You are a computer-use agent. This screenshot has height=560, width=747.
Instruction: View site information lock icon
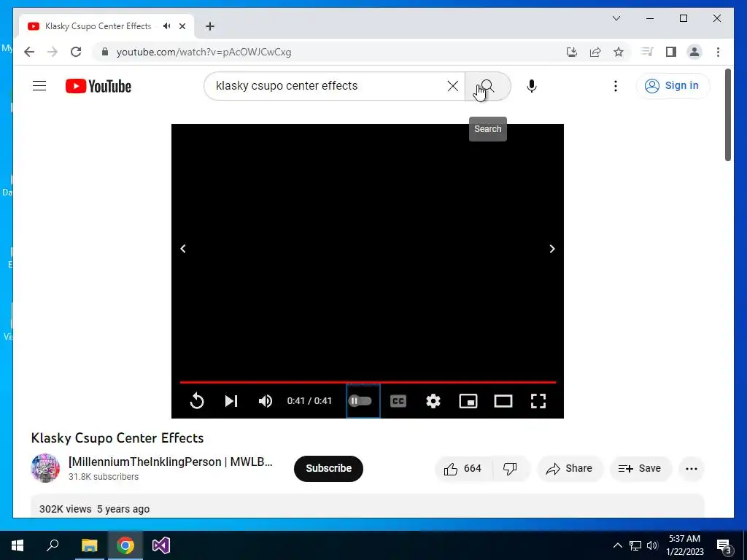(105, 52)
